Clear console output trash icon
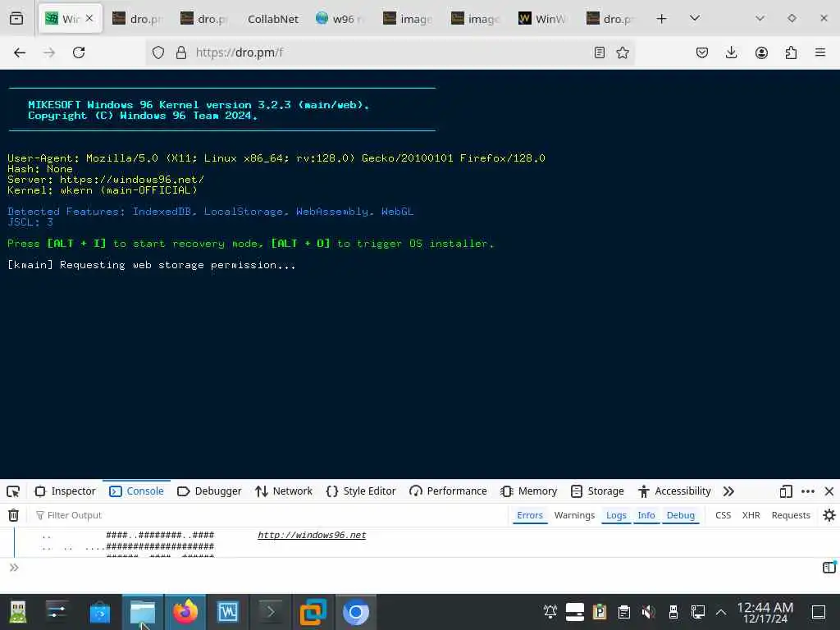Screen dimensions: 840x630 (13, 515)
